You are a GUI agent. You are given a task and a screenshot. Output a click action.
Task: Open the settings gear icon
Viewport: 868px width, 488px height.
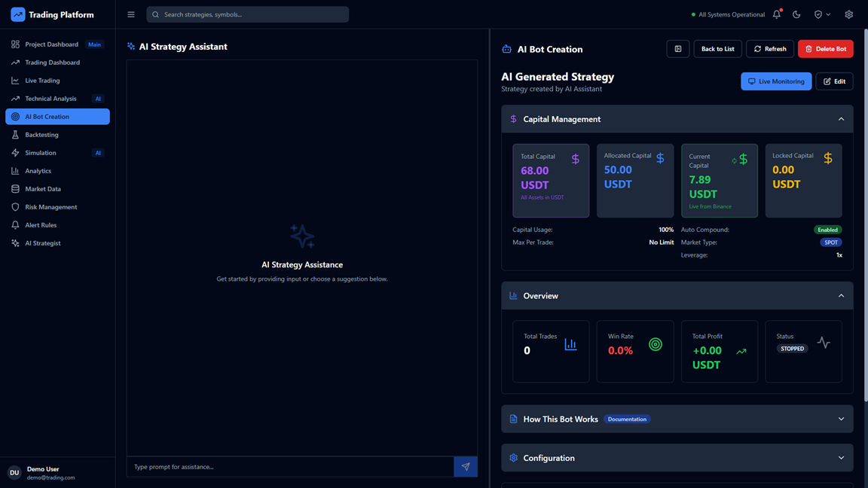(x=848, y=14)
